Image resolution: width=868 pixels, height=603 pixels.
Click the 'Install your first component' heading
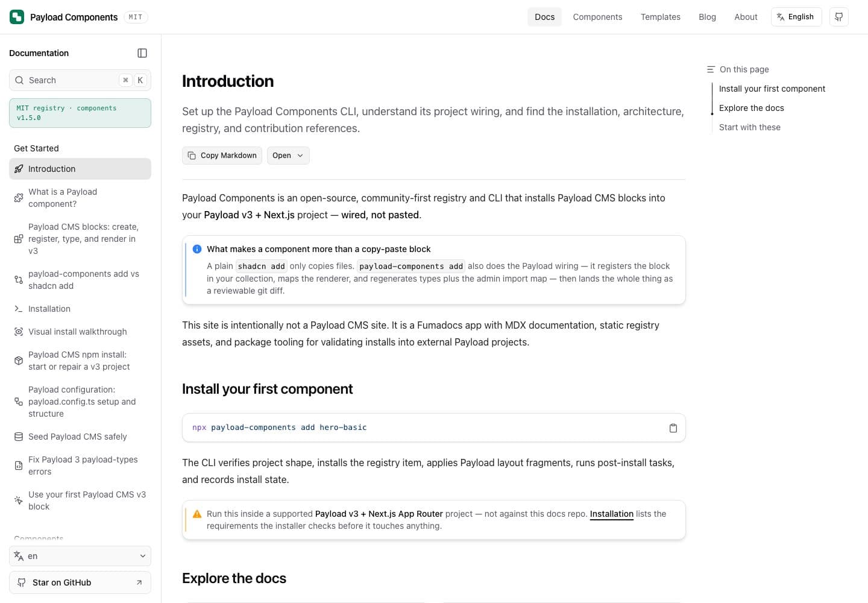267,389
